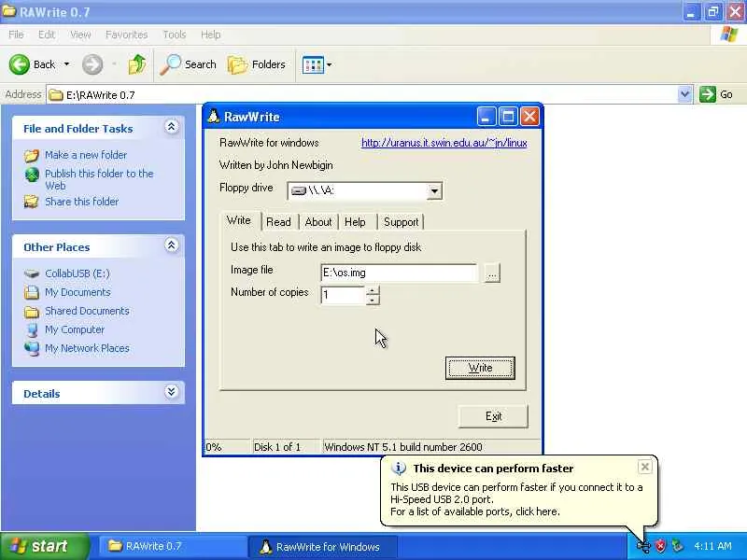Image resolution: width=747 pixels, height=560 pixels.
Task: Click the Exit button in RawWrite
Action: point(493,416)
